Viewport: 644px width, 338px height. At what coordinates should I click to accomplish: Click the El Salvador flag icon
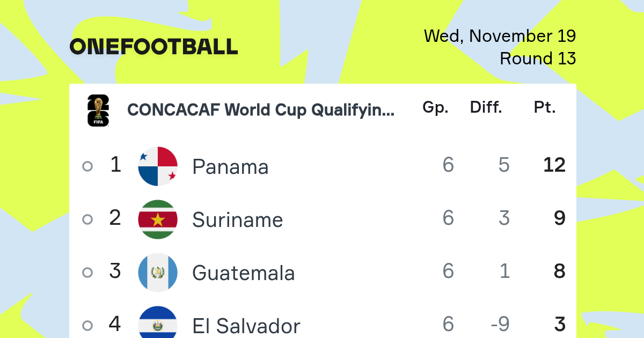click(x=158, y=322)
